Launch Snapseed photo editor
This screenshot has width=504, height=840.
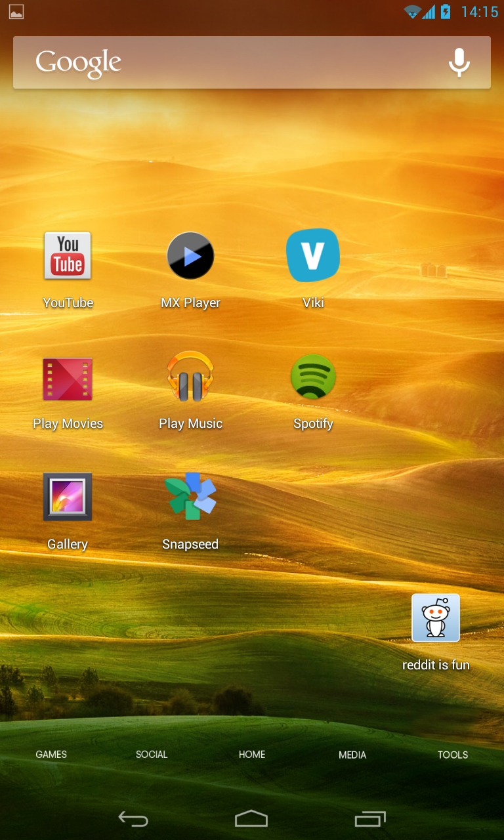click(x=190, y=496)
